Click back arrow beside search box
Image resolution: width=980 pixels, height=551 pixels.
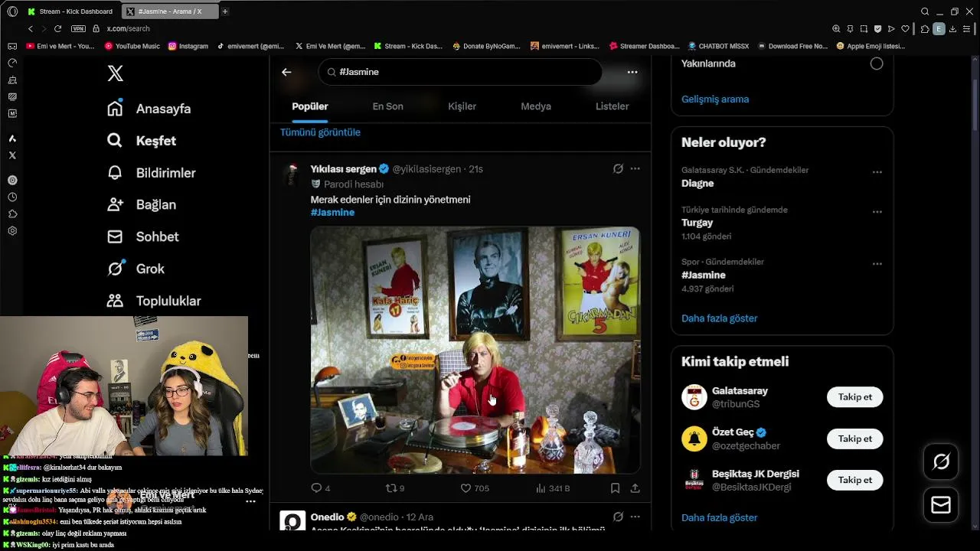pos(286,72)
